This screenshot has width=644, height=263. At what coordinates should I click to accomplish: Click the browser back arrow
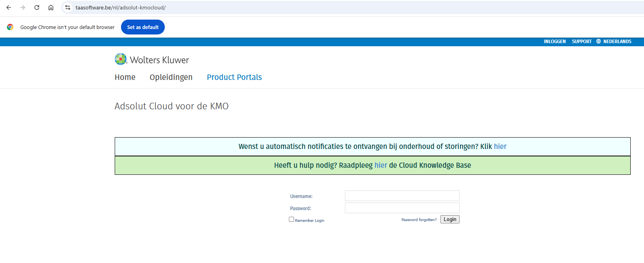tap(9, 7)
